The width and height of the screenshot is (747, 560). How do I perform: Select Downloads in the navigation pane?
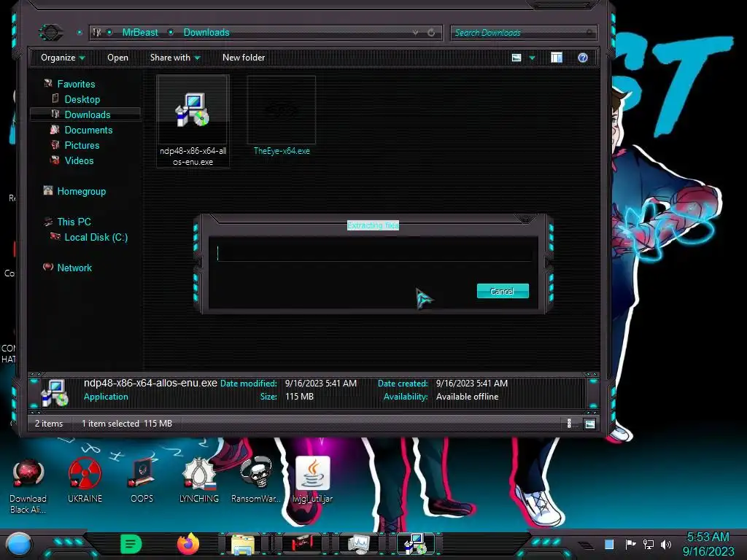88,114
